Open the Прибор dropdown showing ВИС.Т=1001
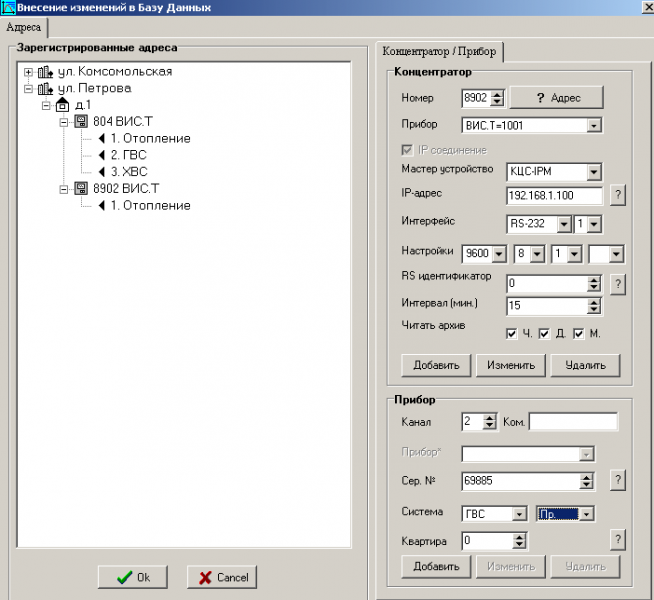 pyautogui.click(x=594, y=125)
